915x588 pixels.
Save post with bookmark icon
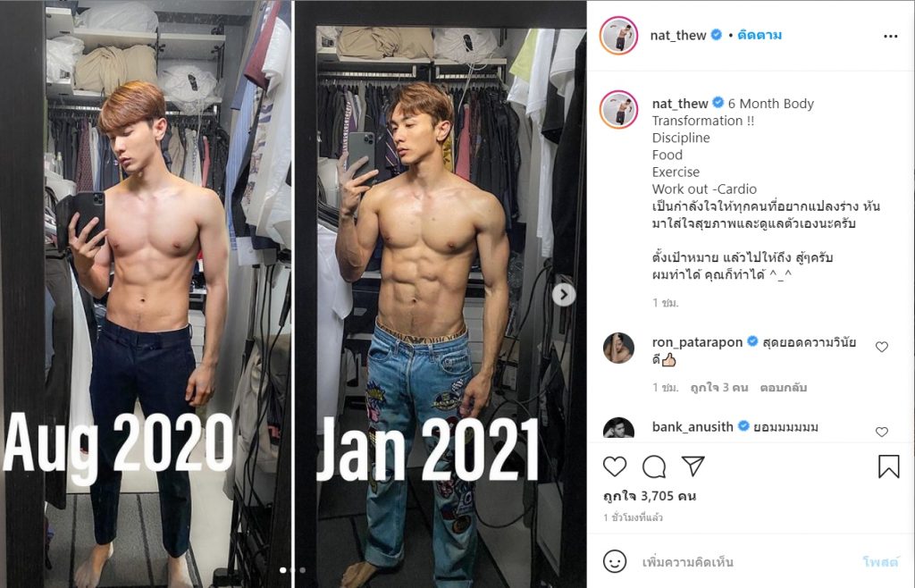889,466
